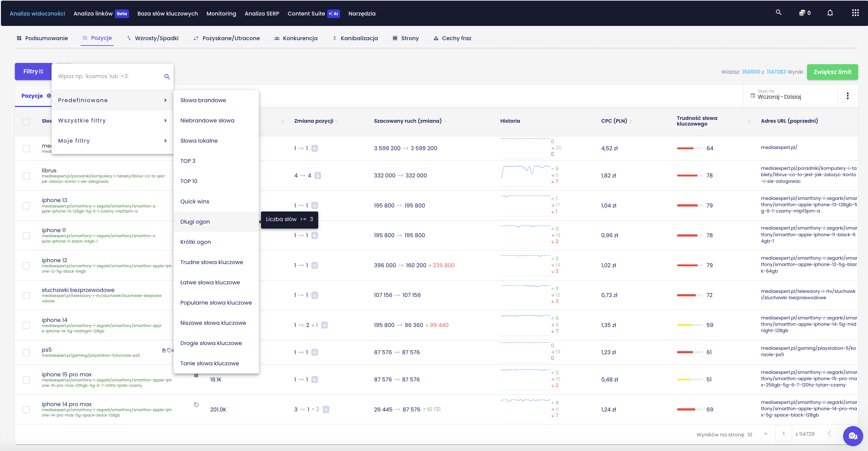This screenshot has height=451, width=868.
Task: Switch to the Wzrosty/Spadki tab
Action: tap(153, 38)
